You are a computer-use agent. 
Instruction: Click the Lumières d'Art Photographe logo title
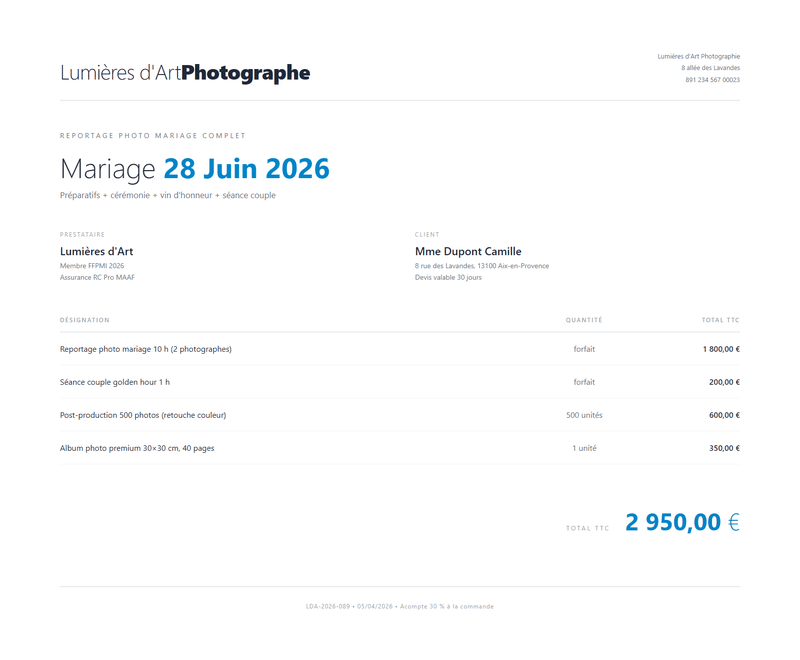185,73
